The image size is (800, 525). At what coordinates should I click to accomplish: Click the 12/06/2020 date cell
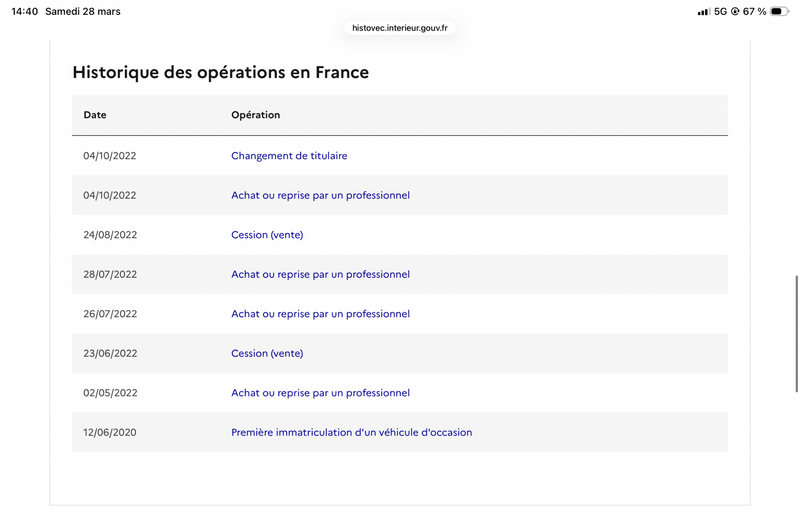pos(110,433)
